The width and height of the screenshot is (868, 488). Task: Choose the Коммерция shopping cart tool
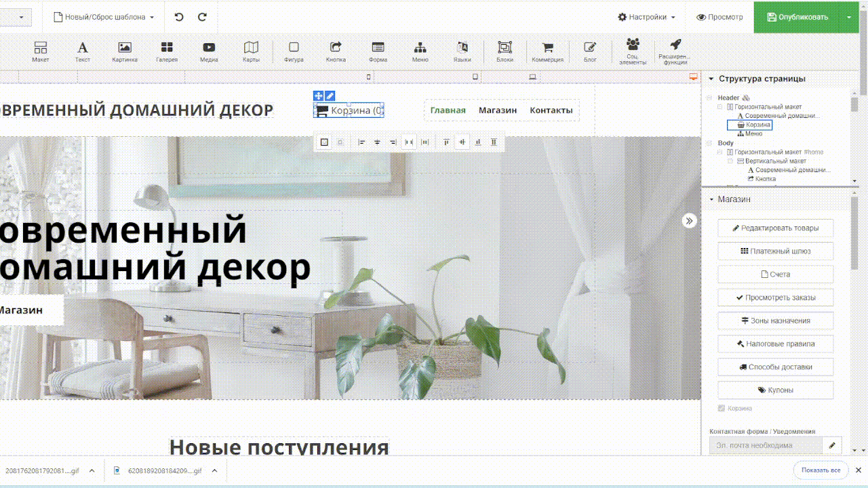[547, 52]
